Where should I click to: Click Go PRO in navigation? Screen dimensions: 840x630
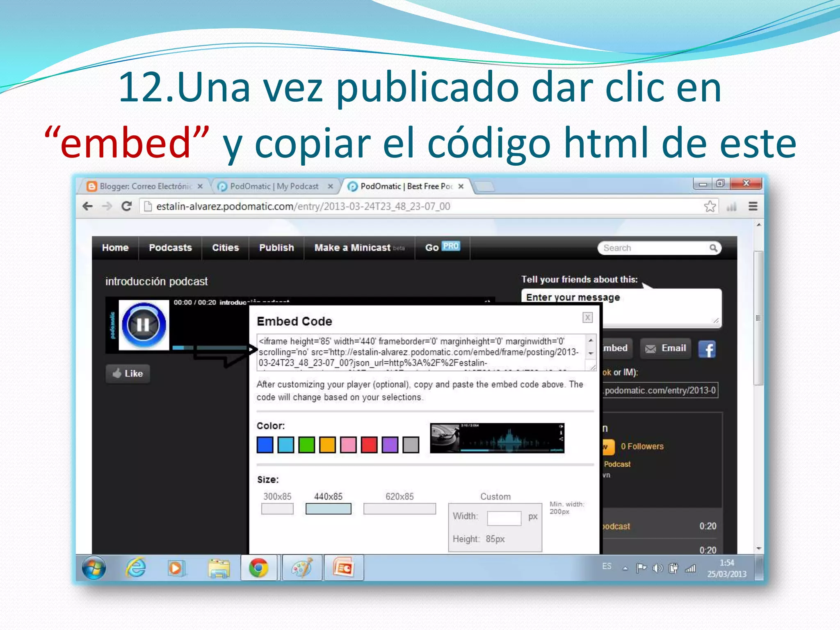coord(443,247)
